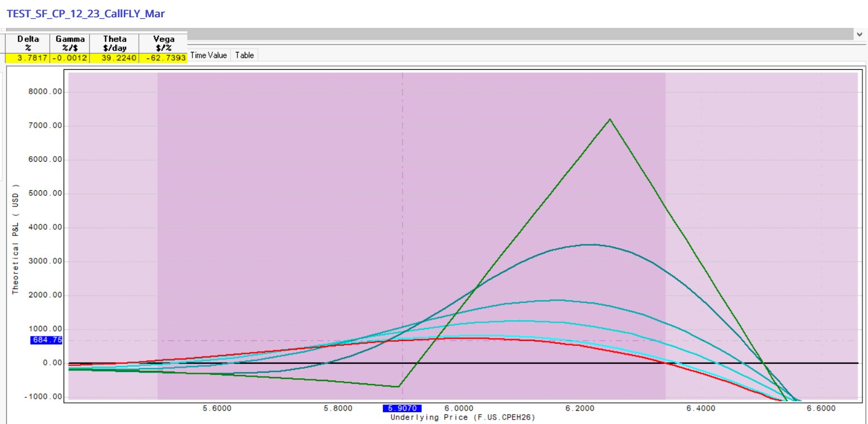This screenshot has height=424, width=868.
Task: Click the -1000.00 y-axis label
Action: 44,397
